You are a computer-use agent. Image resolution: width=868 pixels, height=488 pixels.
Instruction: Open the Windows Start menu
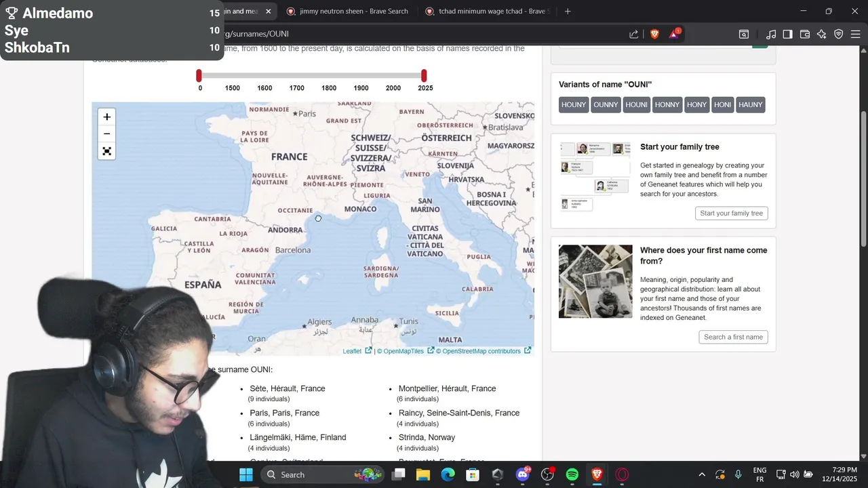[x=246, y=474]
